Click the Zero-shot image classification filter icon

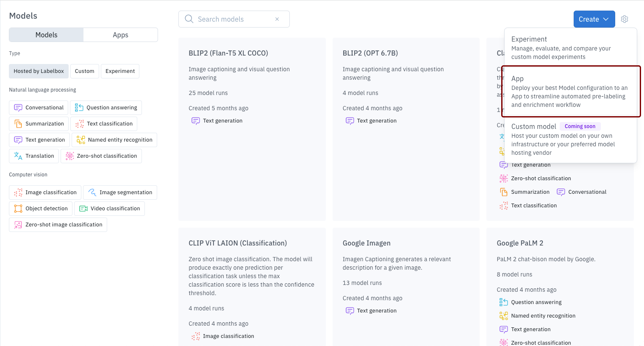pyautogui.click(x=18, y=225)
